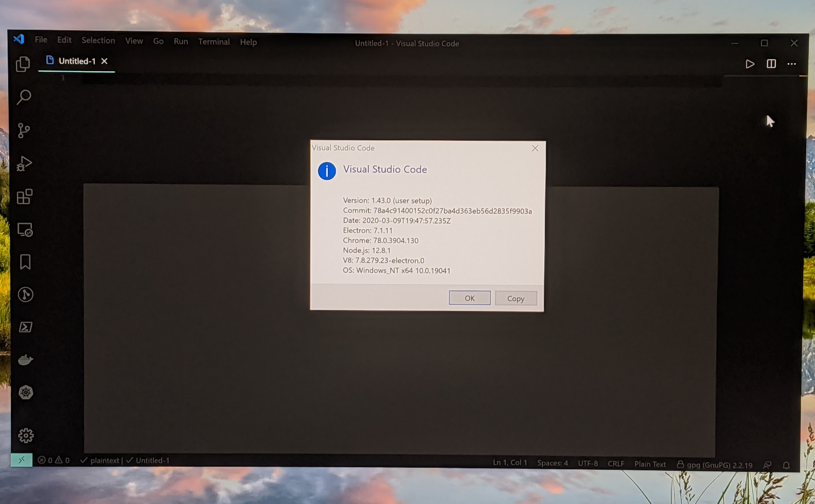The width and height of the screenshot is (815, 504).
Task: Click the Commit hash text line
Action: click(x=437, y=211)
